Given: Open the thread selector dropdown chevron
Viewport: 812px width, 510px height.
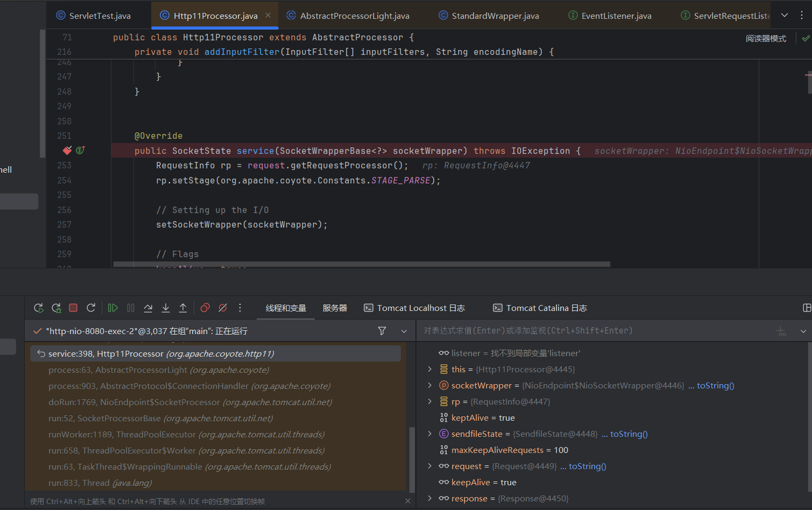Looking at the screenshot, I should [404, 331].
